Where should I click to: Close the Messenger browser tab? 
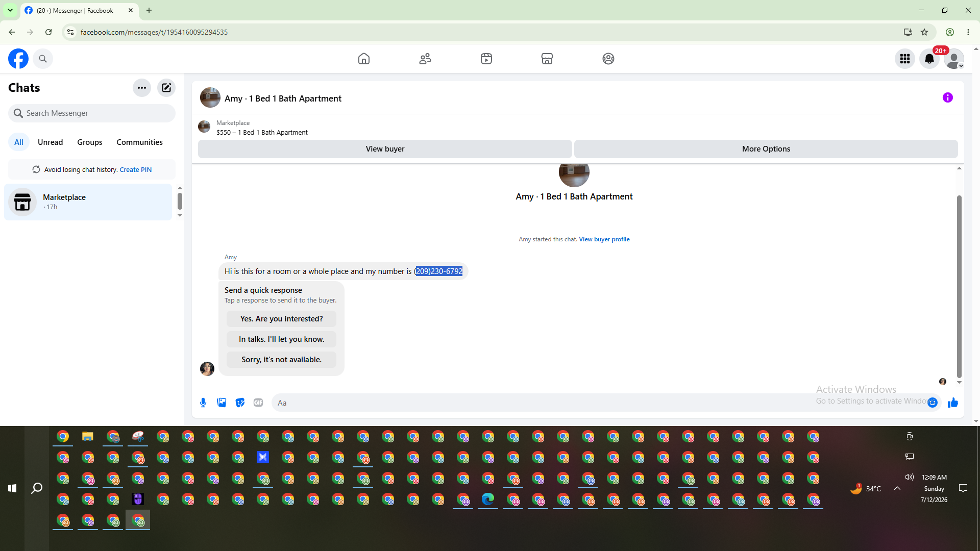click(131, 10)
